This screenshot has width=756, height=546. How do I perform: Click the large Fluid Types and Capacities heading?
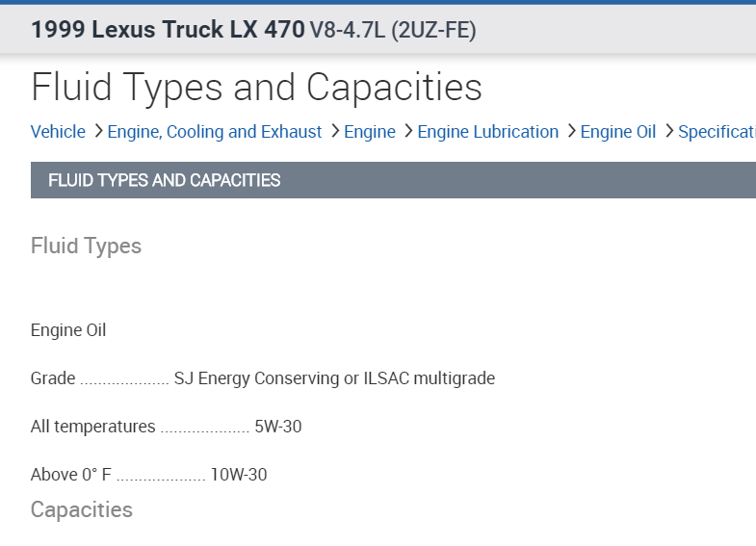256,87
